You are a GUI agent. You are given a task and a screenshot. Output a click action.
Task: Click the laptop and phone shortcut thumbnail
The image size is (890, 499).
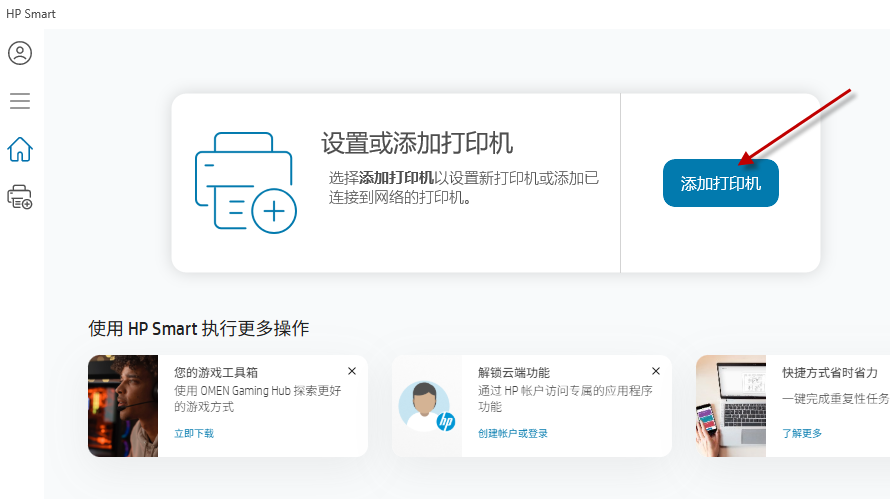tap(731, 406)
